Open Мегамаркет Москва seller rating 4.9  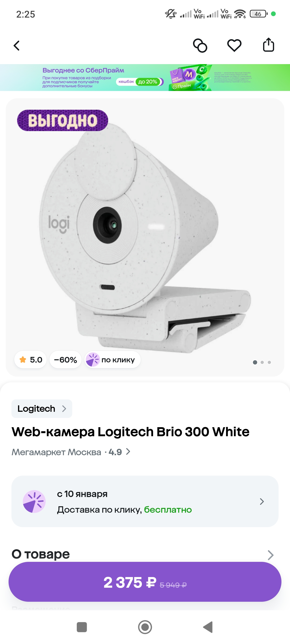71,452
